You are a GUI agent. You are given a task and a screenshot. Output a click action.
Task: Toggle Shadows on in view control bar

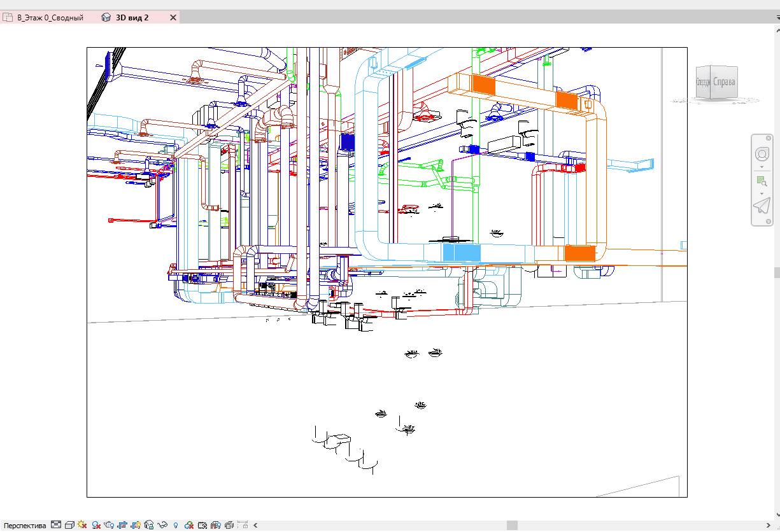click(96, 526)
